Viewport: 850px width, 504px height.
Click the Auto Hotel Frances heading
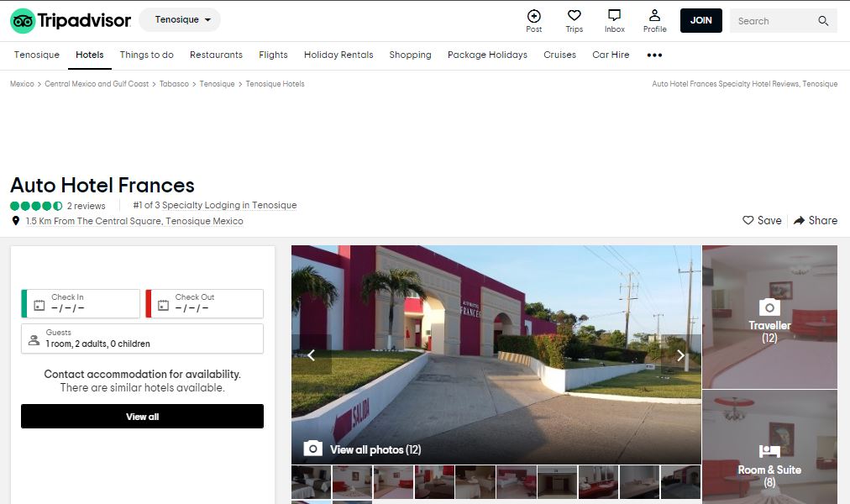click(x=102, y=186)
